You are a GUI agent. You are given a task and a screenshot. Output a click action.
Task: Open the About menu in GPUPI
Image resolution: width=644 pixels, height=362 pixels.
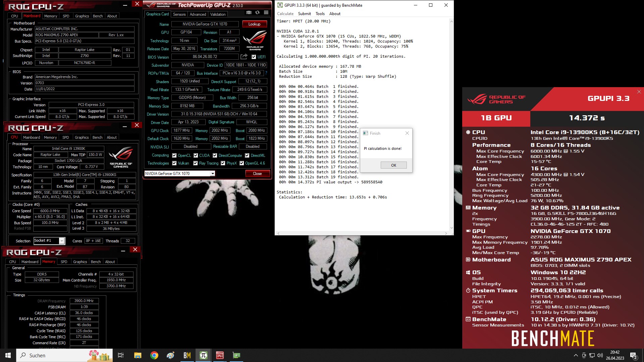pyautogui.click(x=335, y=14)
